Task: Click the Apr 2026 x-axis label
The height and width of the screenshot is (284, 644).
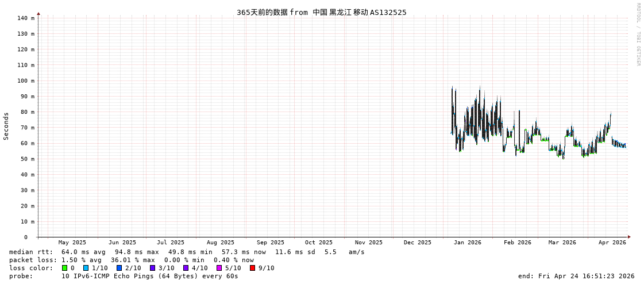Action: tap(612, 243)
